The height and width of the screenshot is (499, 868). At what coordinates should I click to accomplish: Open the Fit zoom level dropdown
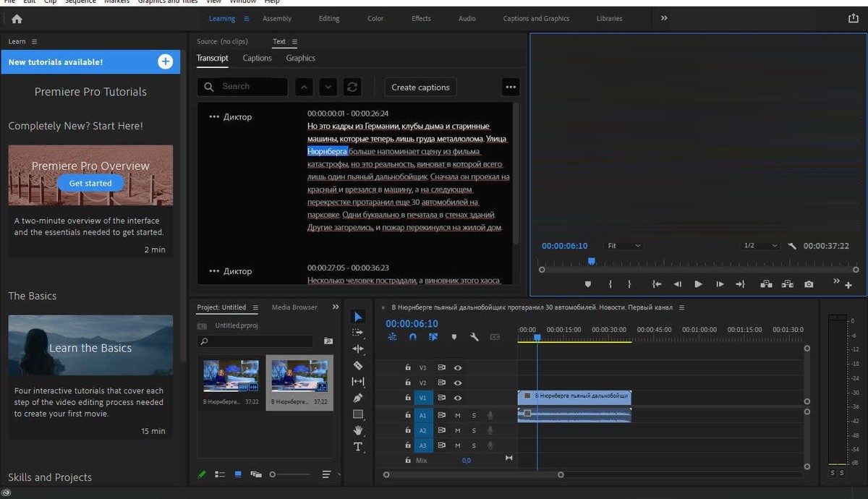click(624, 246)
